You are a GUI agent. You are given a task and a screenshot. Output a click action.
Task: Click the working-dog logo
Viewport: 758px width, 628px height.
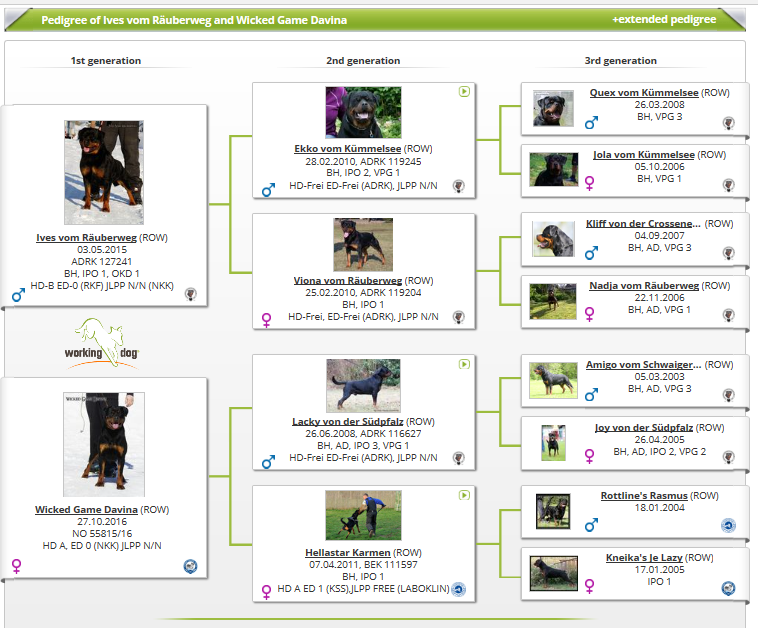(104, 342)
